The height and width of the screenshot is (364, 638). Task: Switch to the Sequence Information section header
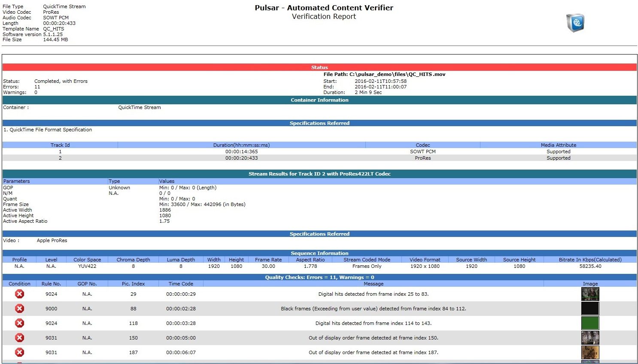[x=319, y=253]
